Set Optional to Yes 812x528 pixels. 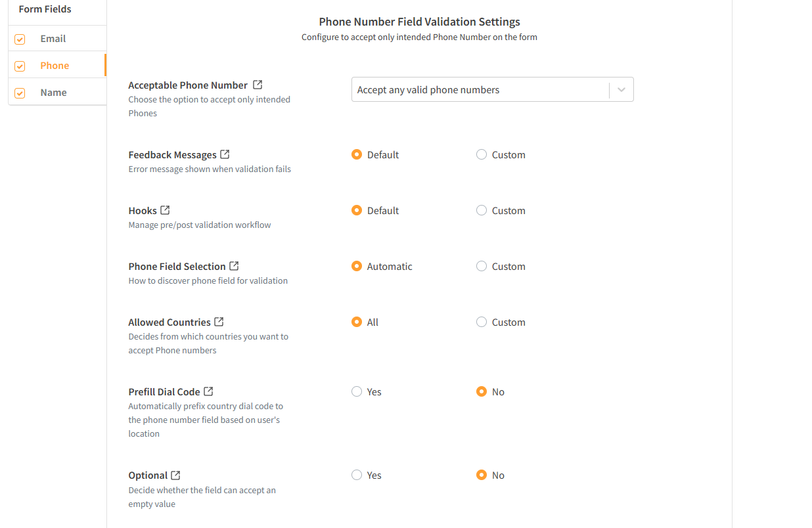tap(356, 474)
